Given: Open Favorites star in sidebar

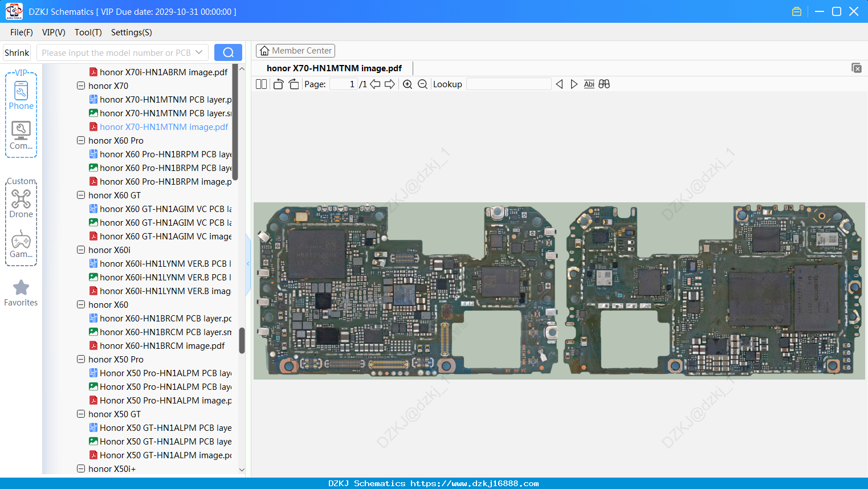Looking at the screenshot, I should [x=21, y=293].
